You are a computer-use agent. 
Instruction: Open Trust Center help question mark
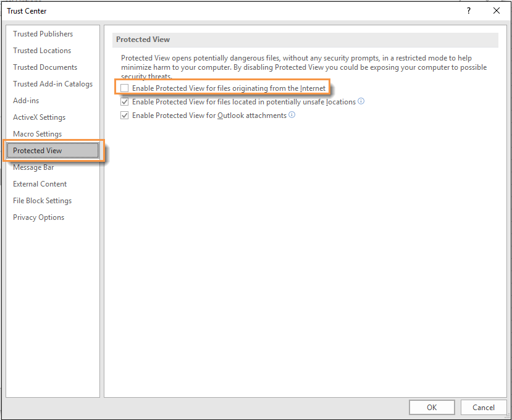point(469,10)
